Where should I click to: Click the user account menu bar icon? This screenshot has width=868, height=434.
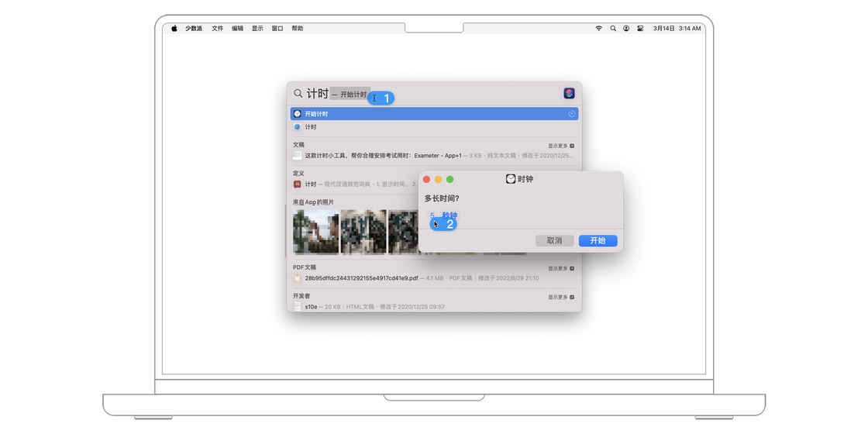pyautogui.click(x=626, y=28)
